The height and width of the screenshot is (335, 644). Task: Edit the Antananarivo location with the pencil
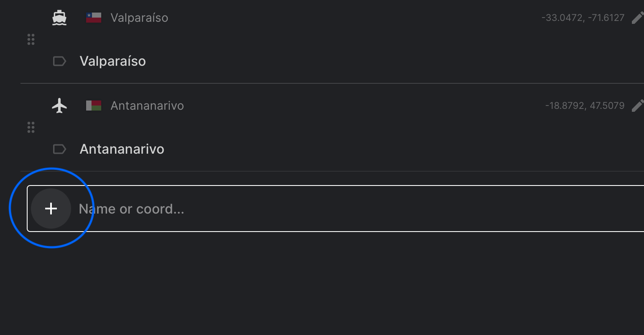coord(637,106)
